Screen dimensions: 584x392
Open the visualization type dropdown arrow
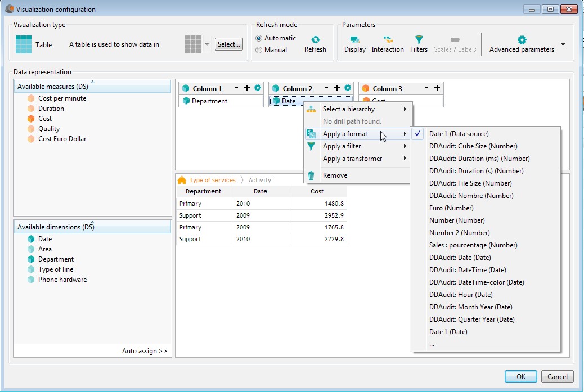[207, 44]
